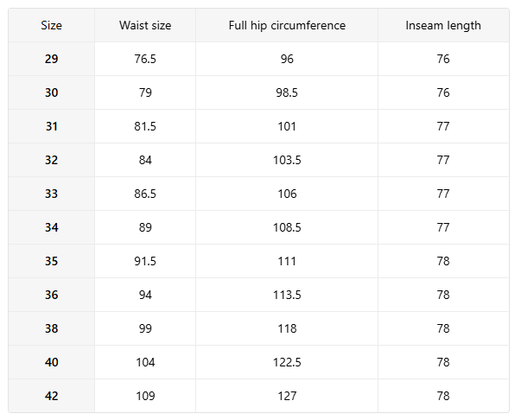Select size 40 in the Size column
The height and width of the screenshot is (420, 521).
click(52, 362)
